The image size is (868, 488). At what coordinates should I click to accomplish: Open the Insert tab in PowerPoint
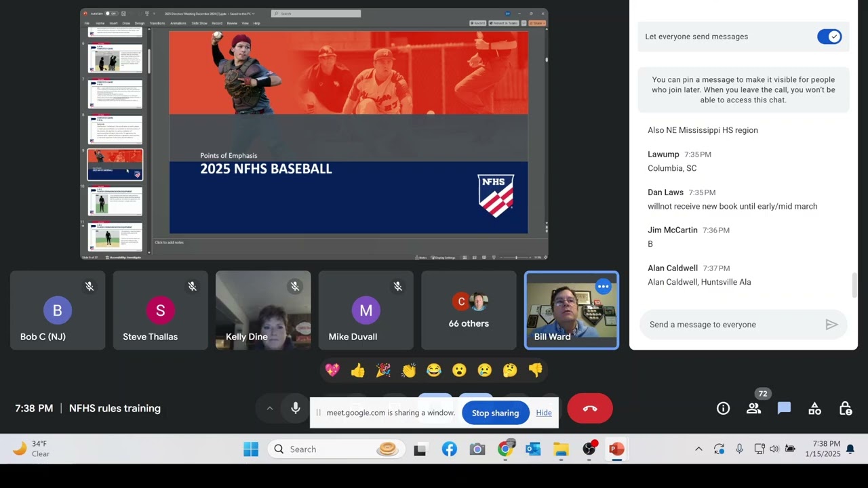pyautogui.click(x=113, y=23)
